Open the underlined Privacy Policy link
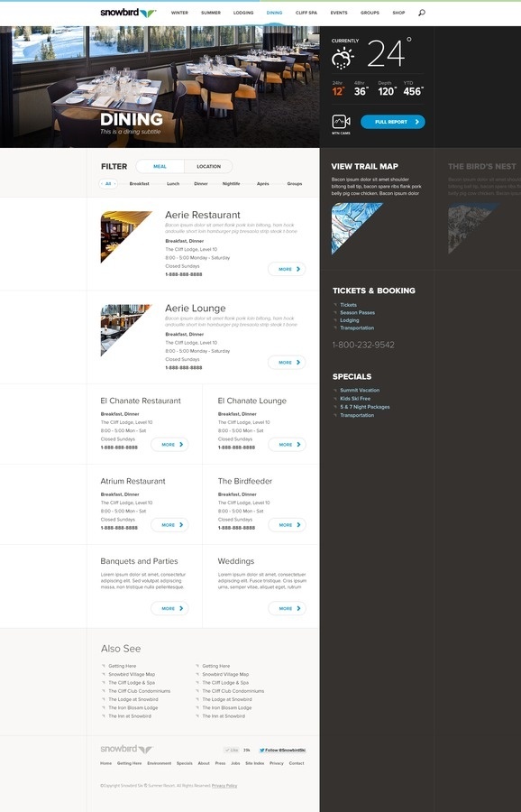This screenshot has height=812, width=521. click(x=224, y=786)
